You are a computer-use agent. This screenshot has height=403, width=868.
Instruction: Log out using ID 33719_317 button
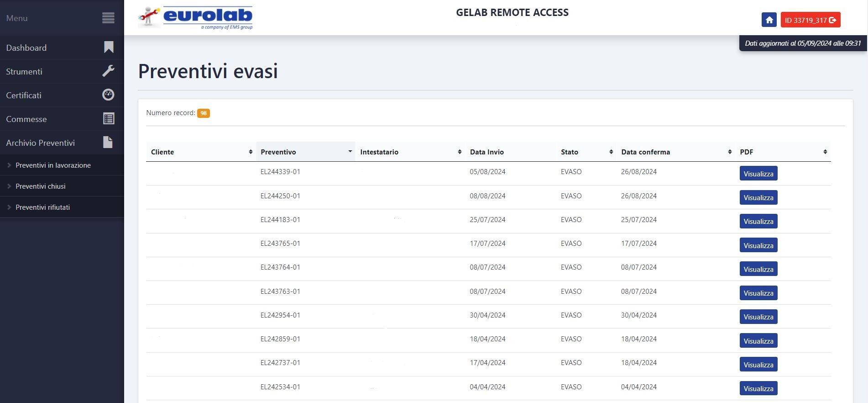pos(810,20)
